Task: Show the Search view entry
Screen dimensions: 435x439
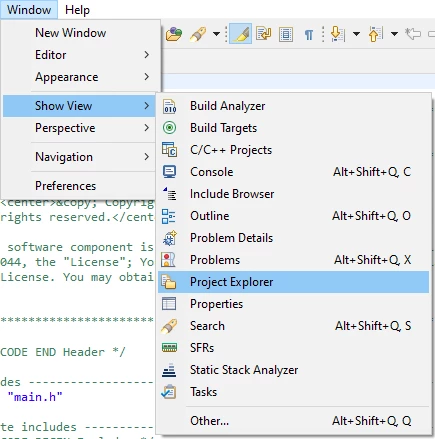Action: click(294, 326)
